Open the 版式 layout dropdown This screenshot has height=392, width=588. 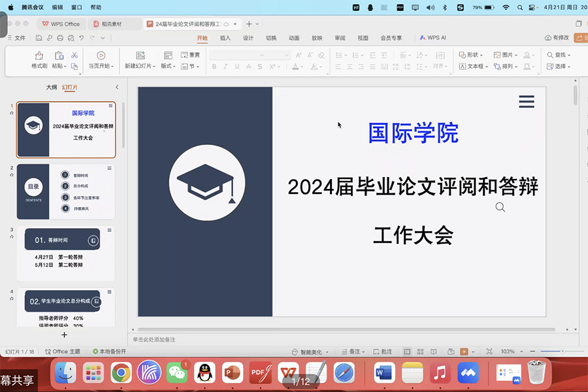(168, 67)
